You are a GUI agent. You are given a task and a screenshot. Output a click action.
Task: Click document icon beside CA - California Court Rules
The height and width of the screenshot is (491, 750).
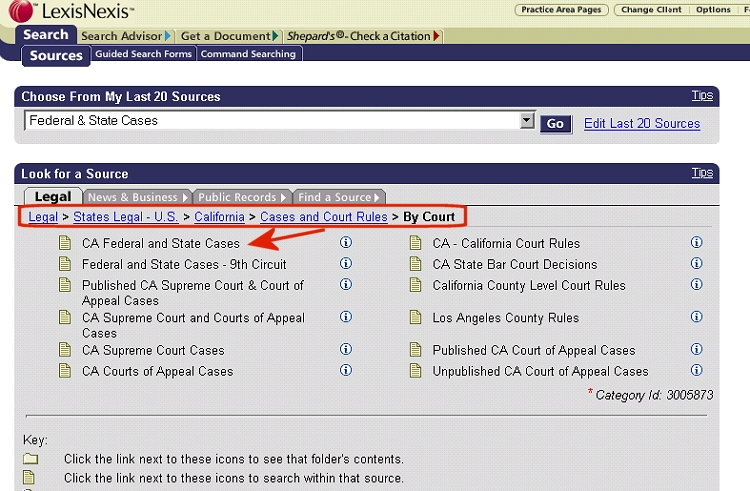pyautogui.click(x=416, y=243)
